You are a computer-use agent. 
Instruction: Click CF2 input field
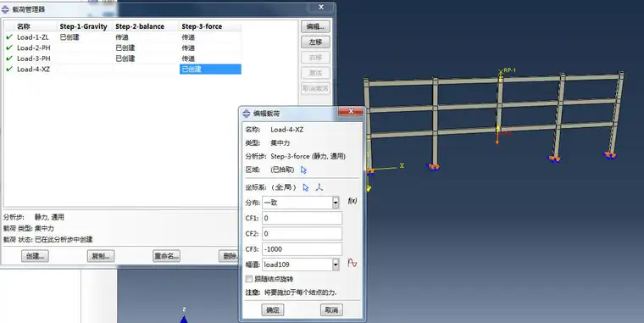point(302,233)
